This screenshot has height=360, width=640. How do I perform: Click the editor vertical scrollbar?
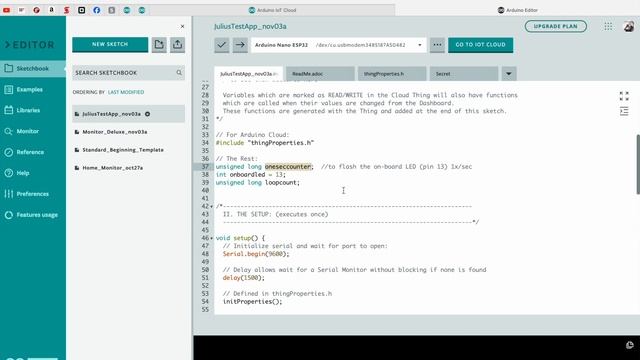638,164
